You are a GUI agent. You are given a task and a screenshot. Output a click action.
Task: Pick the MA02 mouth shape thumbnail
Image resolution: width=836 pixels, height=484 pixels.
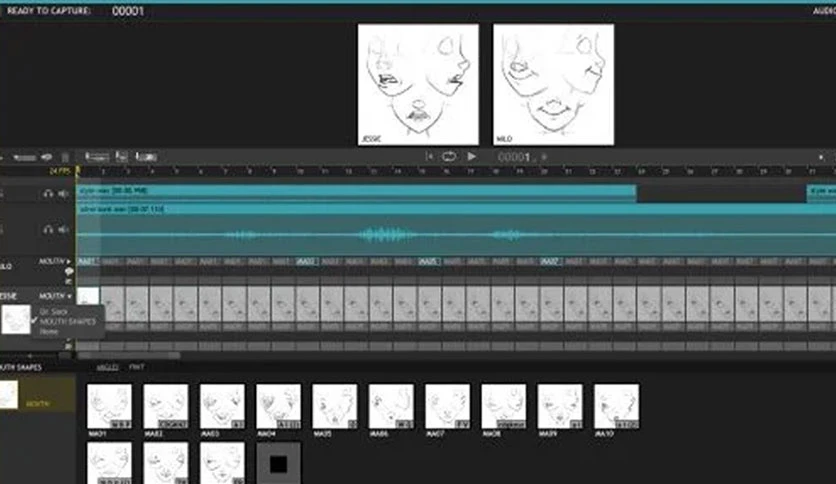[x=166, y=406]
